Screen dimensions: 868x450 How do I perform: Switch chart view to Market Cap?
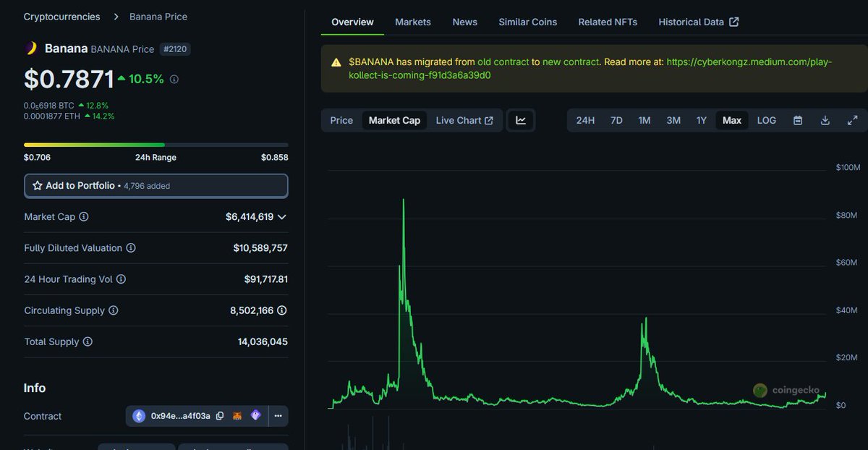394,120
